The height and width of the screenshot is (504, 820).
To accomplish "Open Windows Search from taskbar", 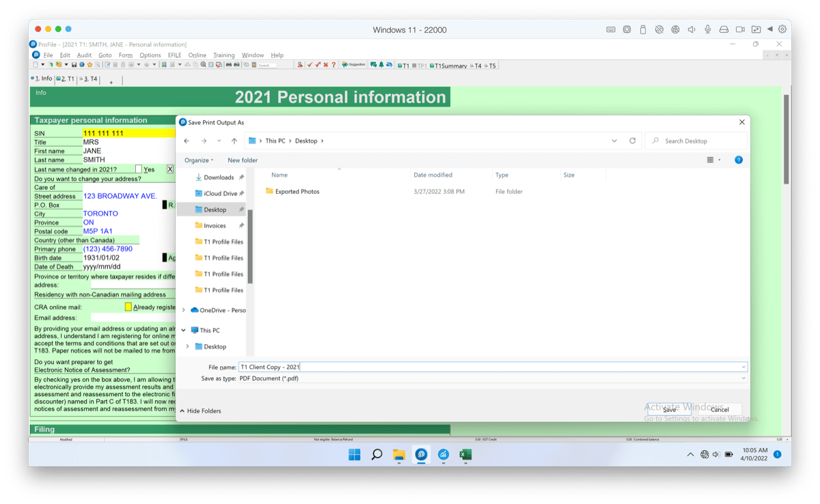I will [377, 454].
